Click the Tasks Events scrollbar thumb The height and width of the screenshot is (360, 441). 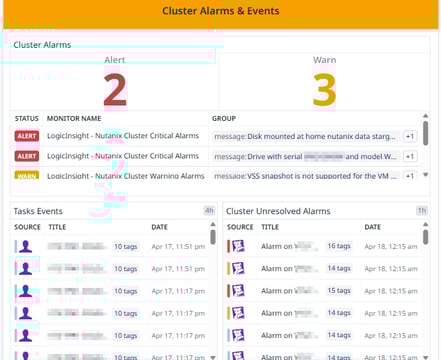click(213, 237)
